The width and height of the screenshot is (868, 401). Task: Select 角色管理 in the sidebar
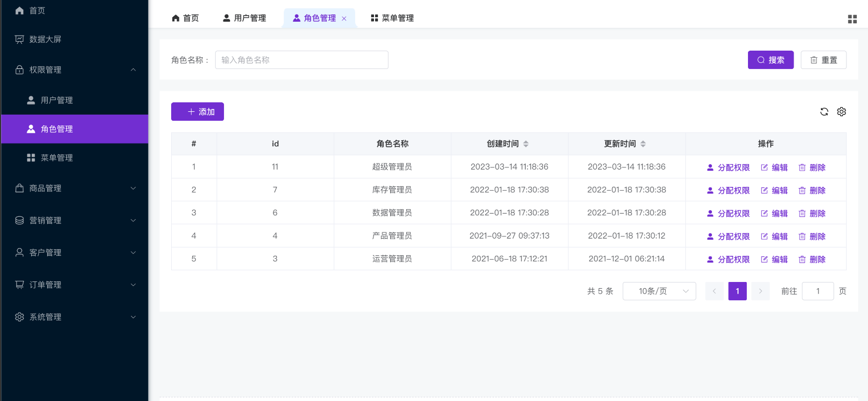tap(74, 129)
